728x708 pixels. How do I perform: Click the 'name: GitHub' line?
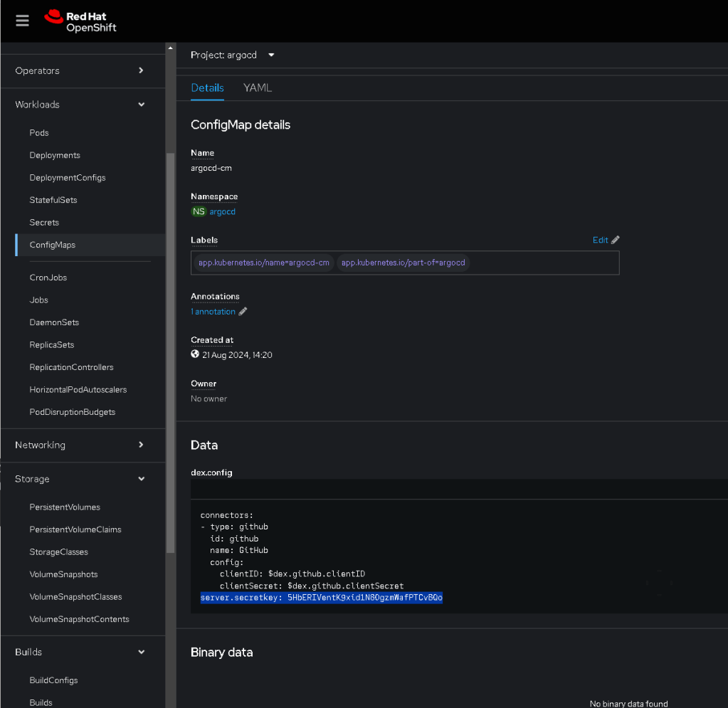[239, 550]
